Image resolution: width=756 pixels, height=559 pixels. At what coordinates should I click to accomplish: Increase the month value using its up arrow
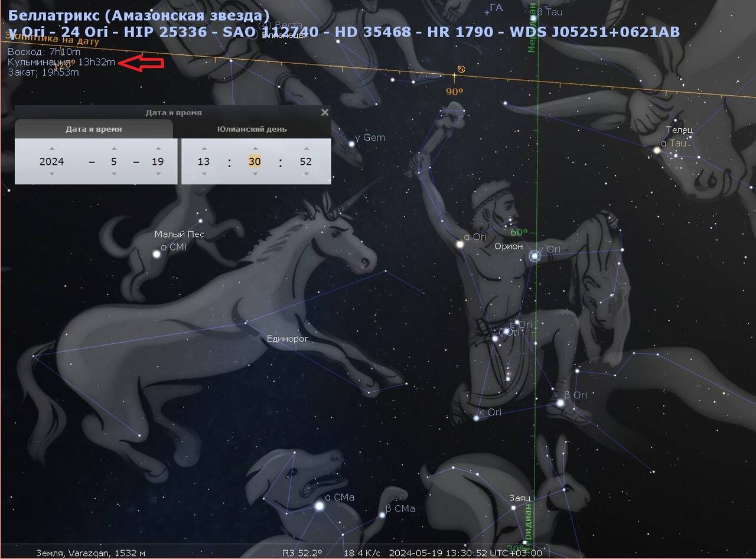click(x=114, y=149)
